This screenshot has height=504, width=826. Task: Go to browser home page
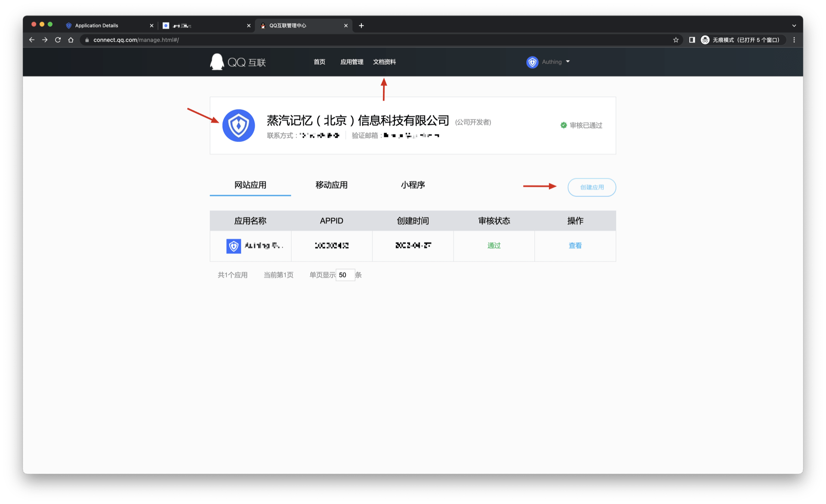[x=71, y=40]
